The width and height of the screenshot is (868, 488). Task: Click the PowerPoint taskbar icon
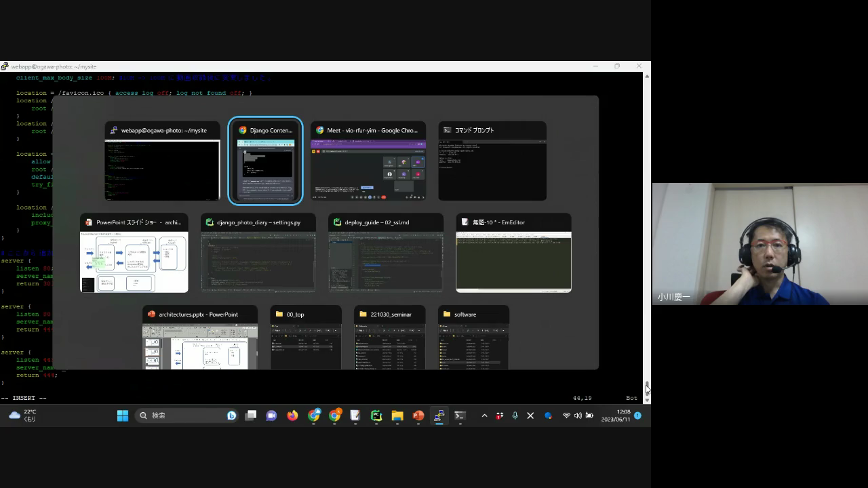418,415
